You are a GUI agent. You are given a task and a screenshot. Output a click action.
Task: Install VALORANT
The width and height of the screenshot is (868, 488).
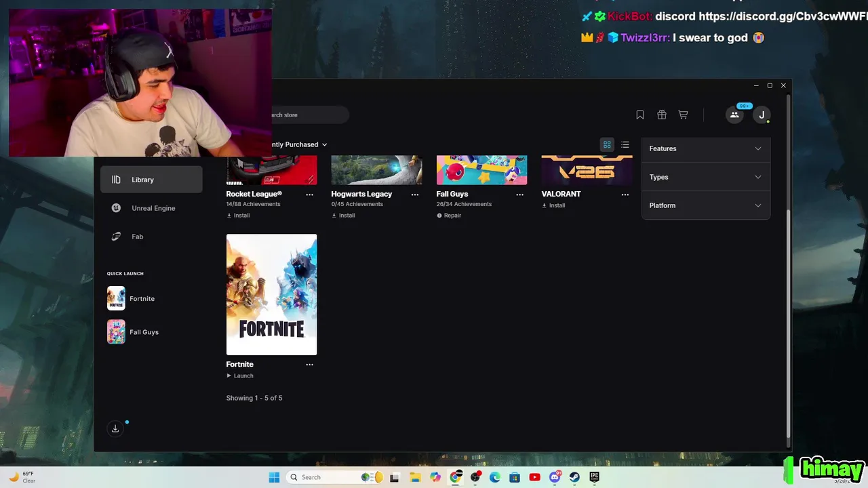(x=553, y=205)
